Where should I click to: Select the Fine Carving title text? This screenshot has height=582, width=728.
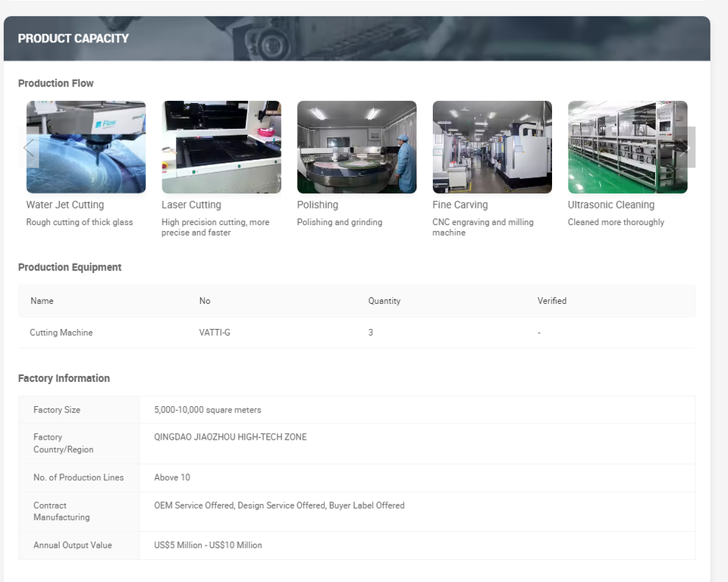click(460, 205)
